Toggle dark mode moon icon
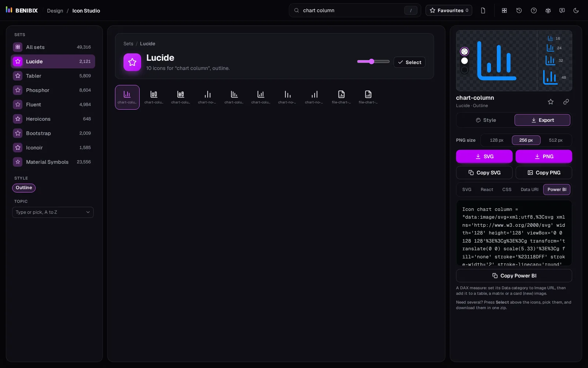Image resolution: width=588 pixels, height=368 pixels. (576, 11)
